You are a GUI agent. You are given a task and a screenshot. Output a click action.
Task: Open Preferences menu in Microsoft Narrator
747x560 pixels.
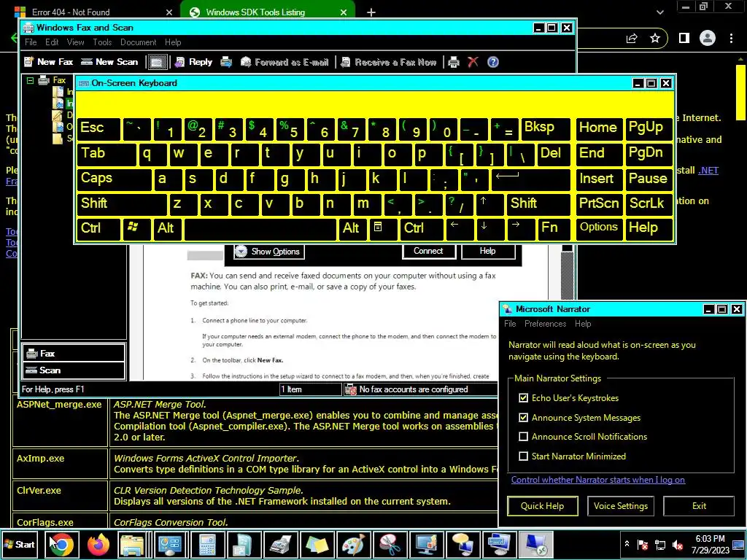coord(545,324)
